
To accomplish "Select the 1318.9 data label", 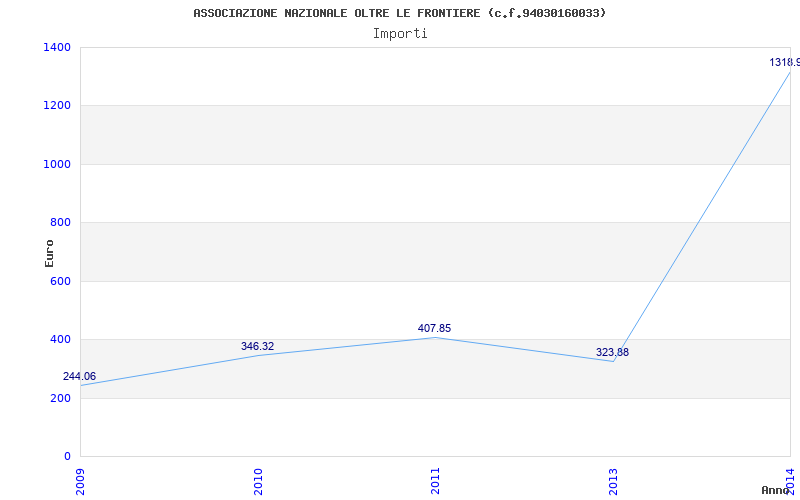I will click(x=785, y=62).
